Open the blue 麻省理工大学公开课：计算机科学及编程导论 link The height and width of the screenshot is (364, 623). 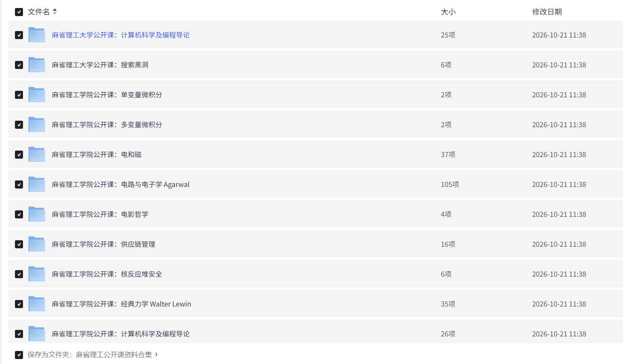click(121, 35)
